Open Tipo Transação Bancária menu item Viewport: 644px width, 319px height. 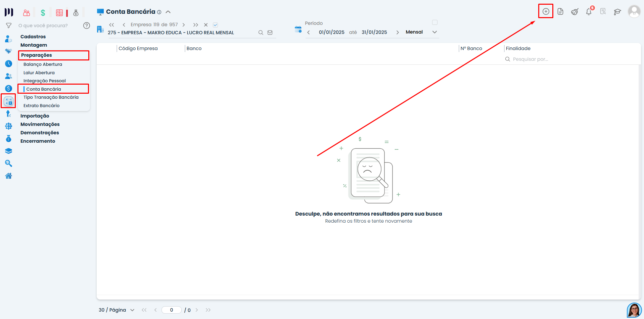51,97
